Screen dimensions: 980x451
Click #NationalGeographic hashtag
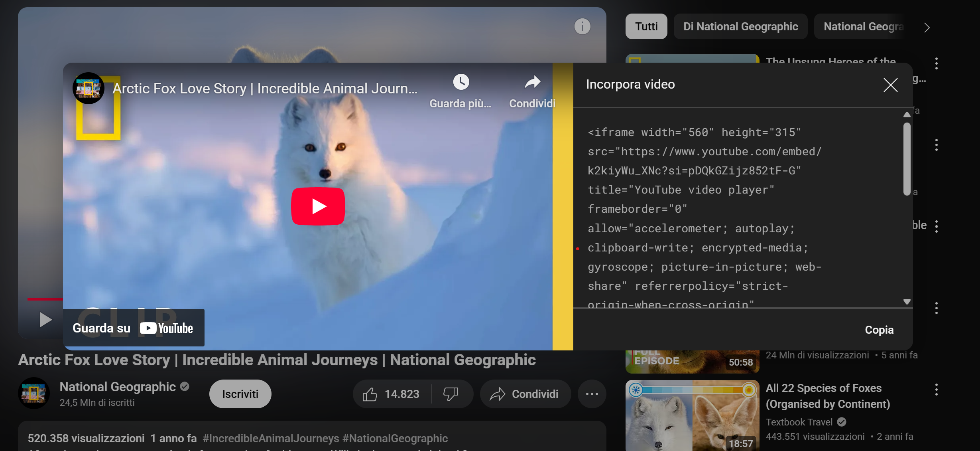tap(395, 438)
